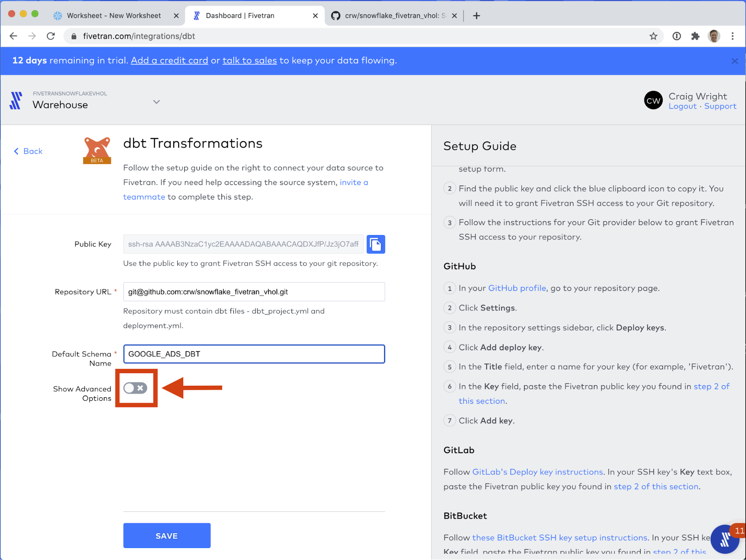Copy public key with blue clipboard icon
746x560 pixels.
tap(375, 244)
